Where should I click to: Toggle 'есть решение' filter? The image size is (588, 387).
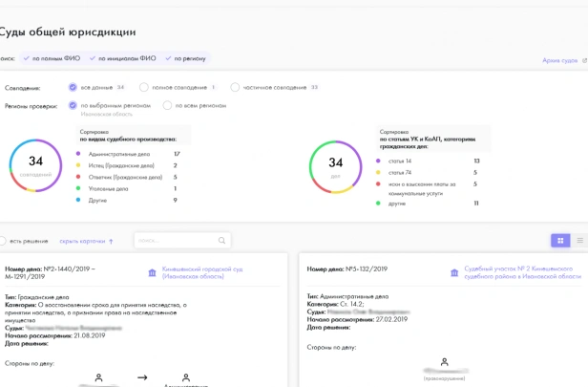click(2, 241)
